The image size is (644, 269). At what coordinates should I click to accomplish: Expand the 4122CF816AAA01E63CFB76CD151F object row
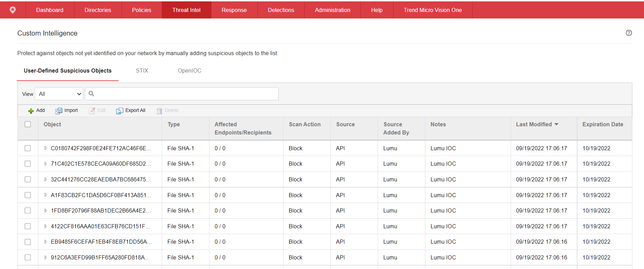[46, 226]
